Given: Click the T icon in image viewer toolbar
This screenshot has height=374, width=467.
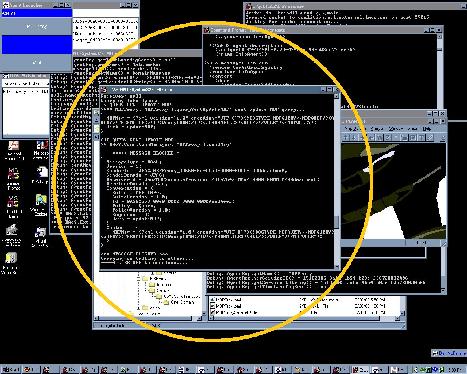Looking at the screenshot, I should 421,137.
